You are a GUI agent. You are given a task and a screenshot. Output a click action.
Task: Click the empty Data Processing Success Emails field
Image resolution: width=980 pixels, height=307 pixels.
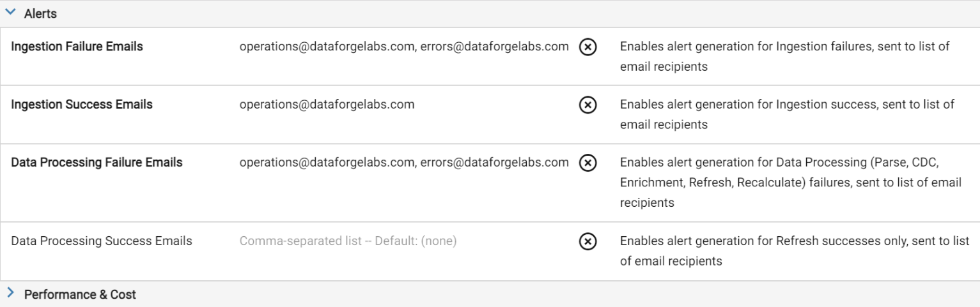404,241
